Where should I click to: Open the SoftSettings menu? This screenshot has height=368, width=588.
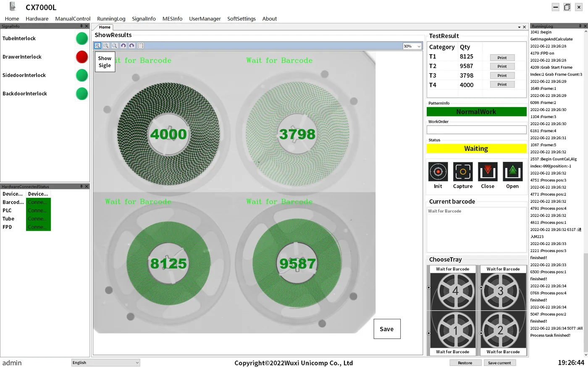click(241, 18)
